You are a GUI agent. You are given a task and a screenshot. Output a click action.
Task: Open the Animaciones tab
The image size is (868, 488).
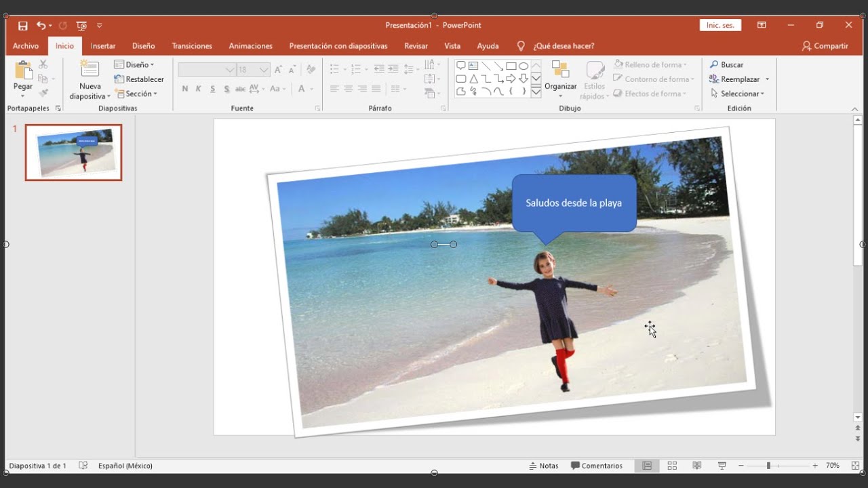[251, 46]
